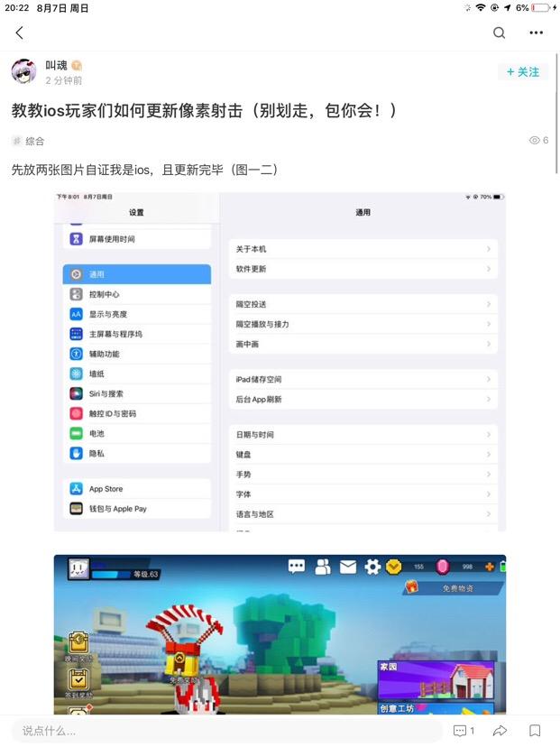Tap the player avatar in game
Image resolution: width=560 pixels, height=747 pixels.
pos(78,569)
